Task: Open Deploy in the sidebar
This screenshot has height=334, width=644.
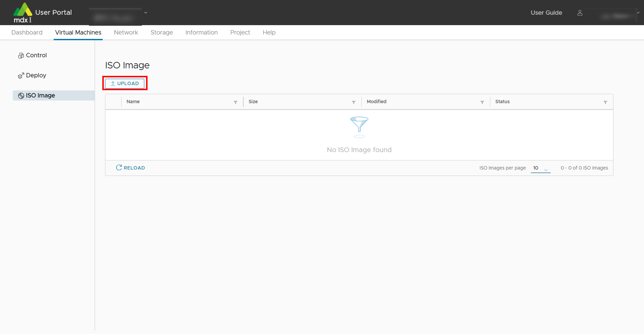Action: pos(36,75)
